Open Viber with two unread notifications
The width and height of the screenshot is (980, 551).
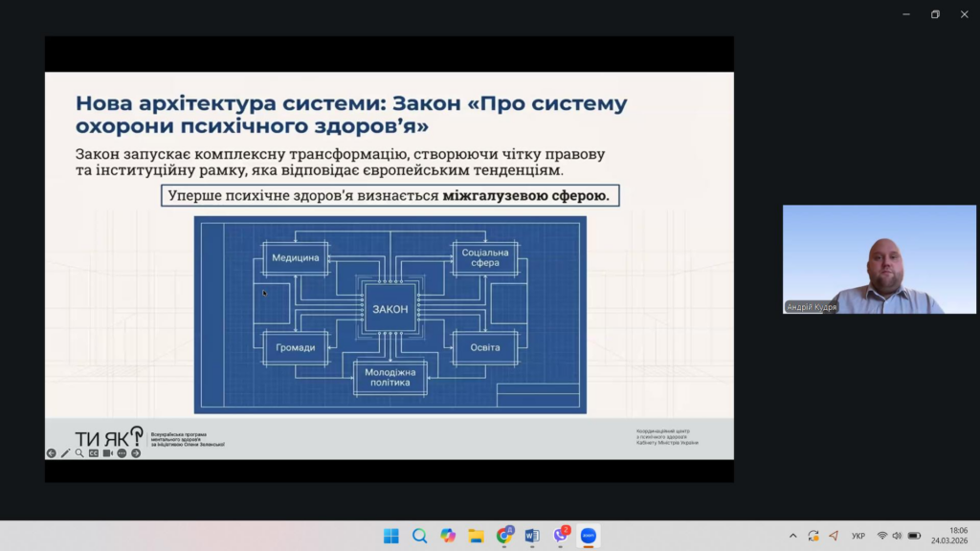pyautogui.click(x=561, y=536)
